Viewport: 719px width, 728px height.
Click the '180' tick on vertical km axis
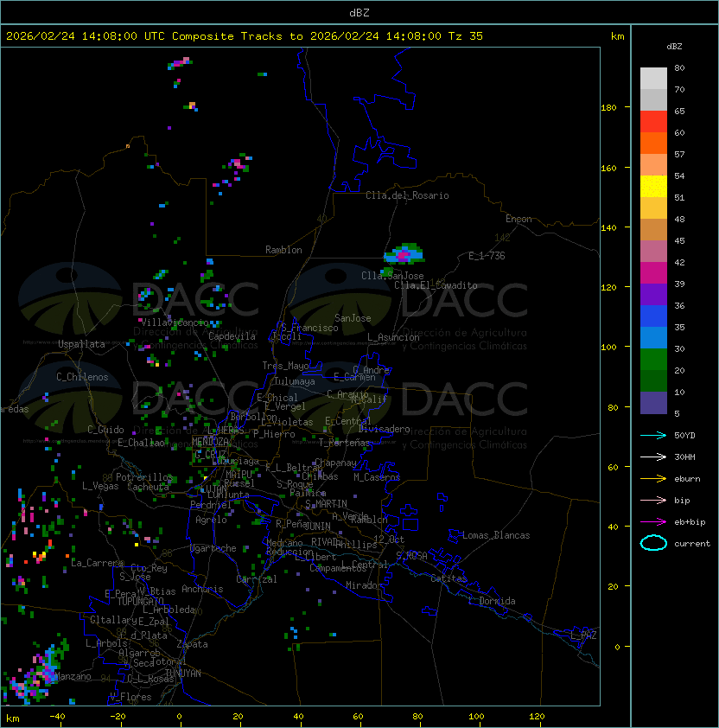[608, 108]
